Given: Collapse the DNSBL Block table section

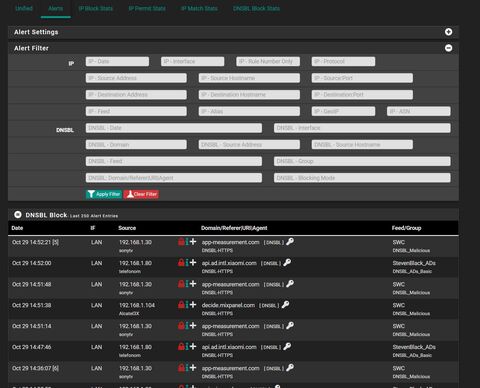Looking at the screenshot, I should click(18, 215).
